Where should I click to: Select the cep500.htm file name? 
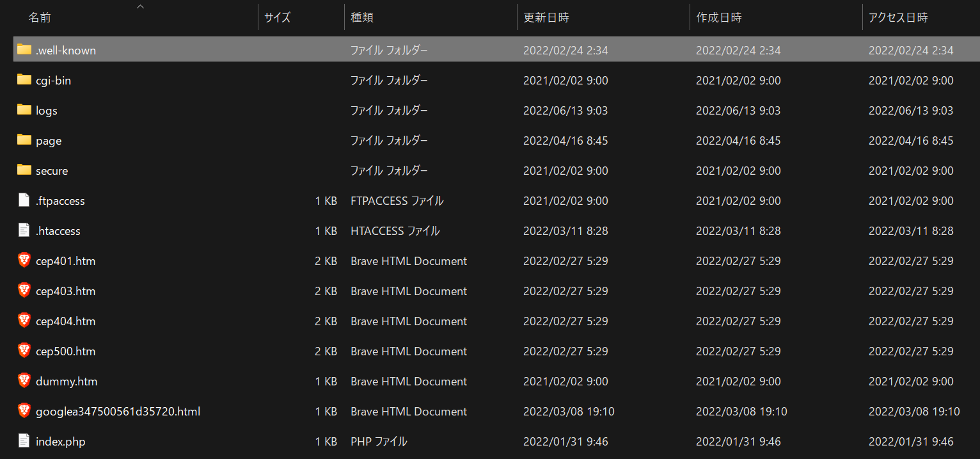[66, 351]
